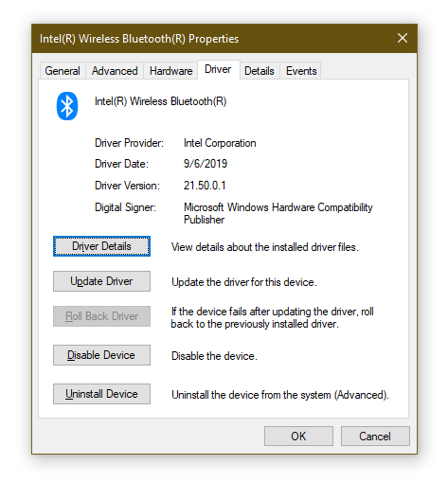Click the driver date 9/6/2019 value
This screenshot has height=482, width=448.
click(206, 164)
